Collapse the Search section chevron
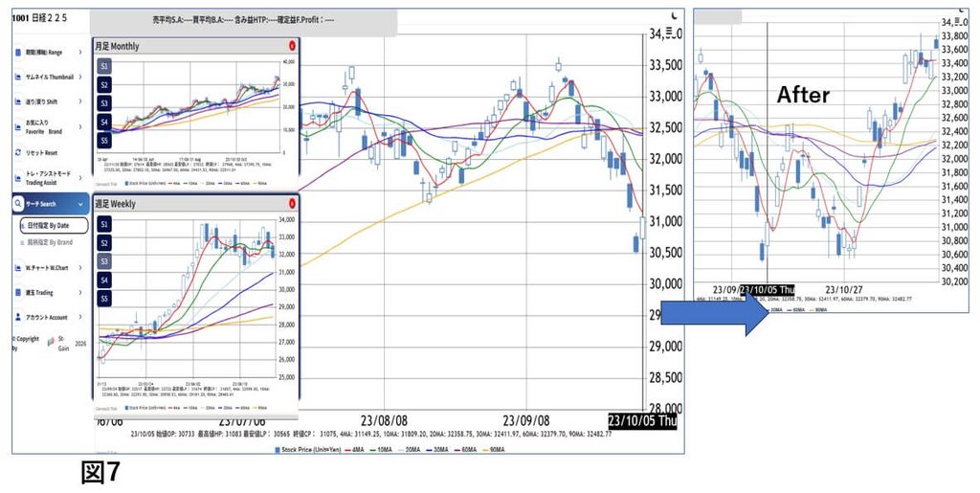 pyautogui.click(x=80, y=204)
